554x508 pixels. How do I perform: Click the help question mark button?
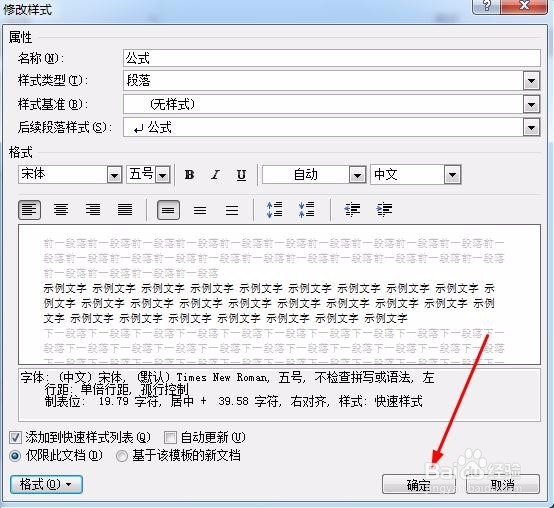tap(487, 6)
